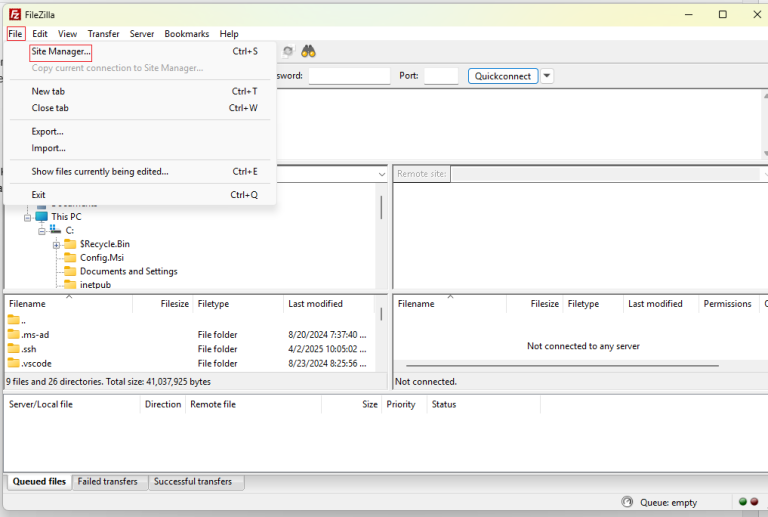The width and height of the screenshot is (768, 517).
Task: Select the .ssh folder icon in file list
Action: click(14, 349)
